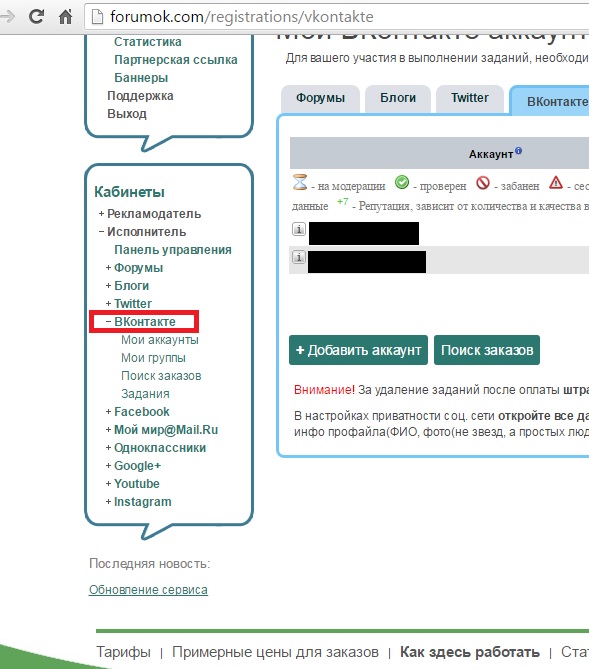Click the second redacted account row
Viewport: 589px width, 669px height.
click(x=367, y=262)
